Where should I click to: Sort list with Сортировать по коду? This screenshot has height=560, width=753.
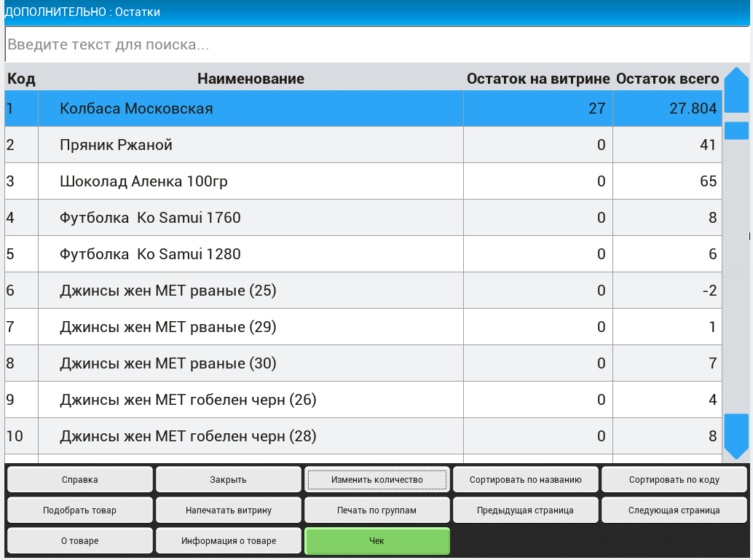point(674,479)
